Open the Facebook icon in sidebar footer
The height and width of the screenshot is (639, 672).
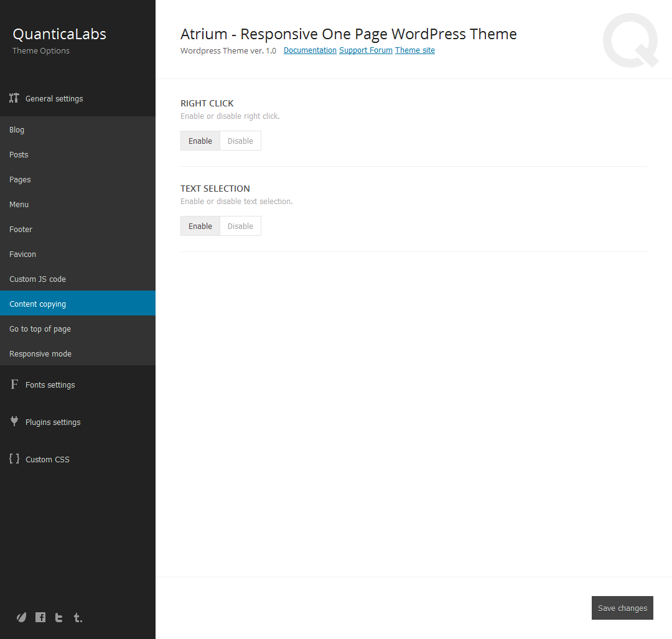coord(40,617)
